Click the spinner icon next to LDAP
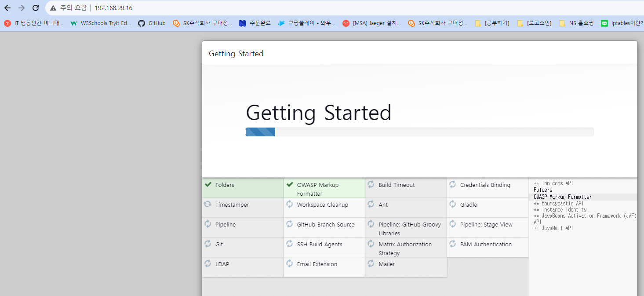644x296 pixels. click(x=207, y=263)
